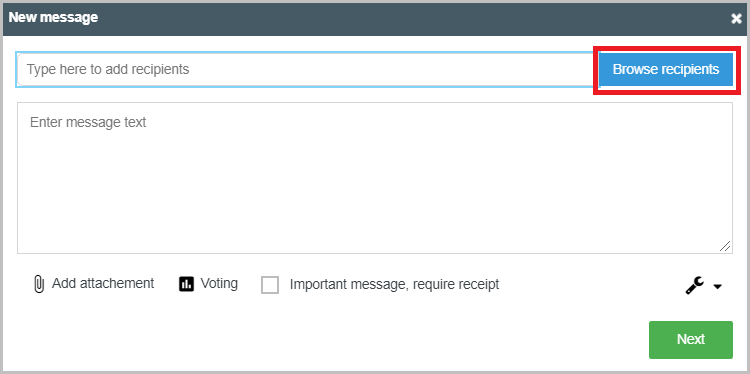Select the Add attachement text link
This screenshot has height=374, width=750.
tap(103, 283)
